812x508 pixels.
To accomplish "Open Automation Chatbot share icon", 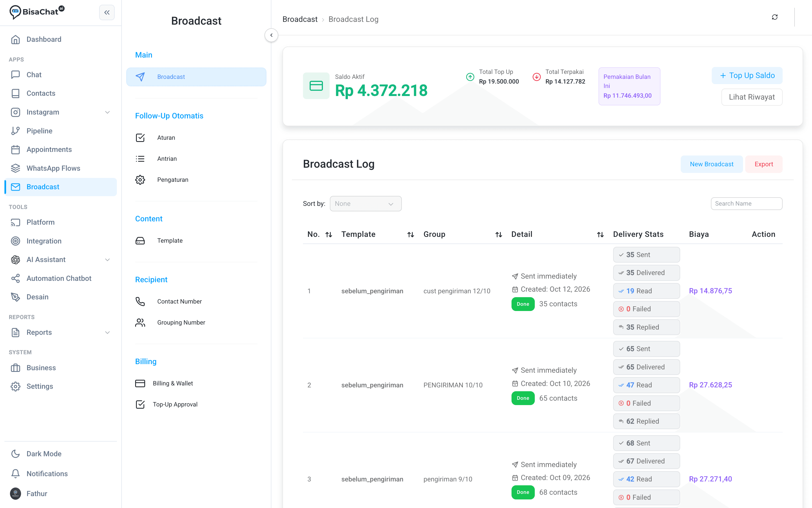I will pyautogui.click(x=16, y=278).
